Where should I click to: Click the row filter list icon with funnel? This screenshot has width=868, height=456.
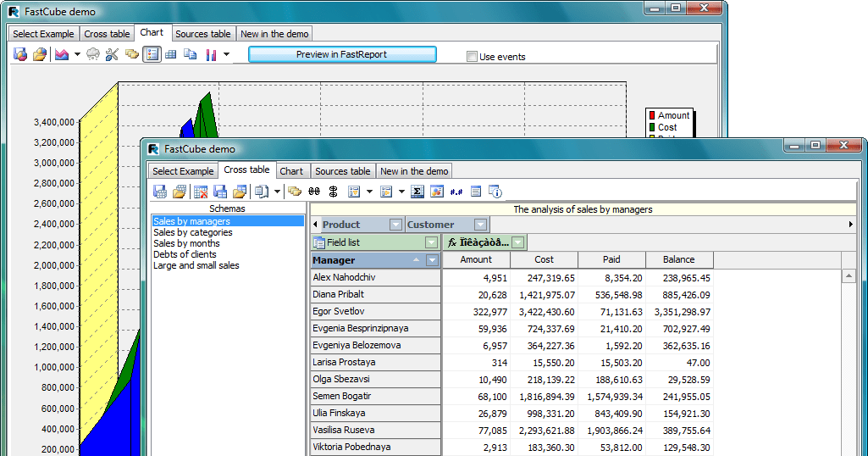[354, 192]
